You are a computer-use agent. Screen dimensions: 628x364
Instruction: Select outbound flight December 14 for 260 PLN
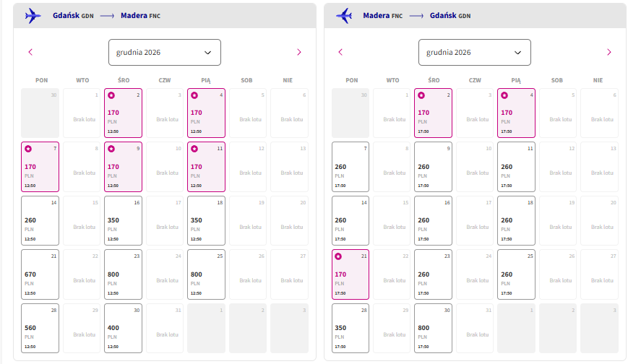point(40,221)
